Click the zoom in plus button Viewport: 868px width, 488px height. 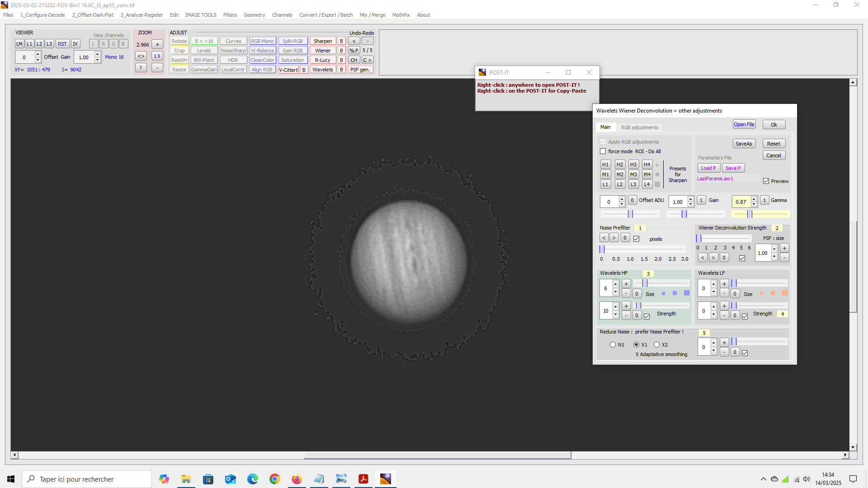click(x=157, y=44)
